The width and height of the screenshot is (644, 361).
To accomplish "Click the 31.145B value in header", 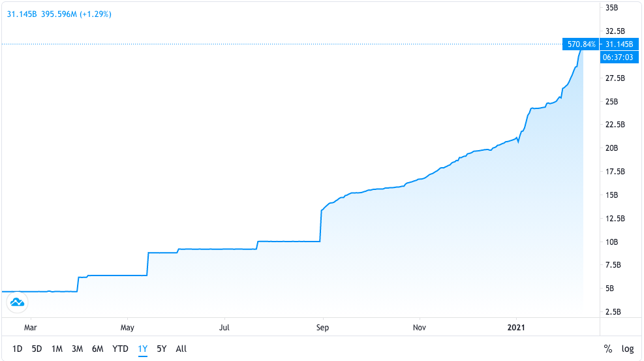I will tap(22, 14).
